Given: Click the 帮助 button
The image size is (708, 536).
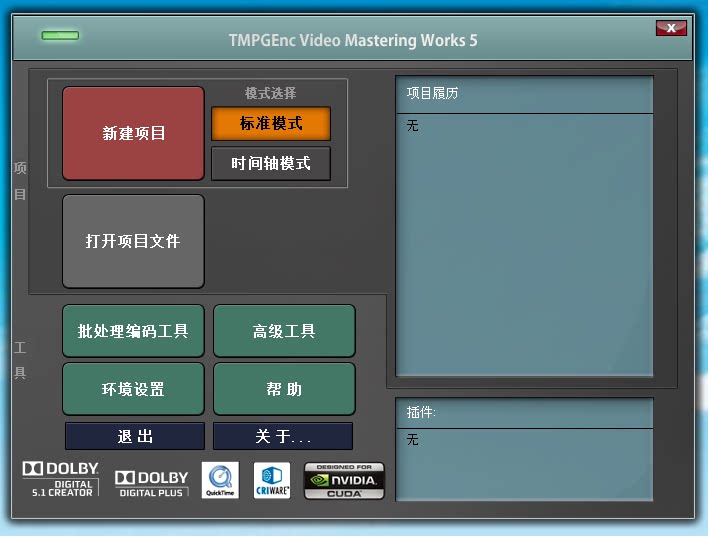Looking at the screenshot, I should tap(284, 389).
